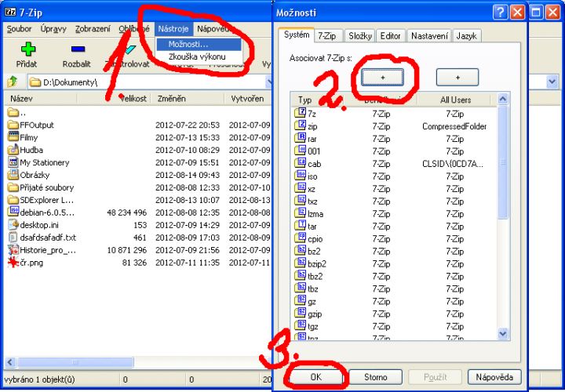Click the zip file type icon

[x=300, y=126]
